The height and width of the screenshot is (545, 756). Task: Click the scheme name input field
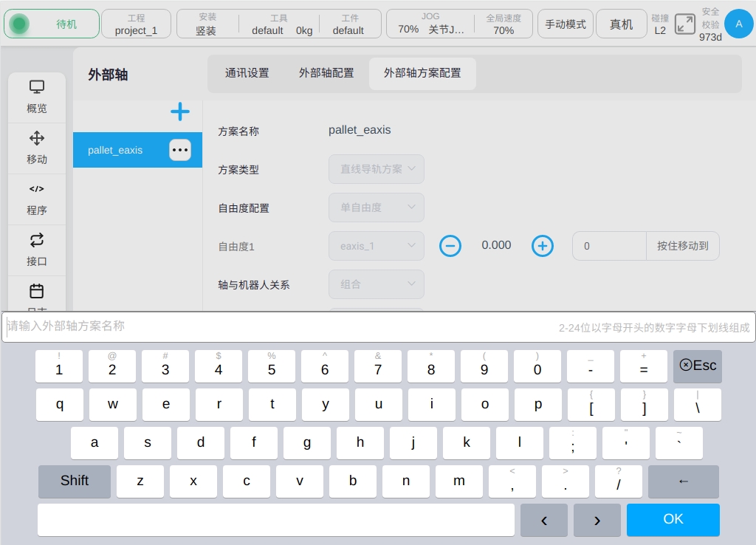[x=379, y=327]
